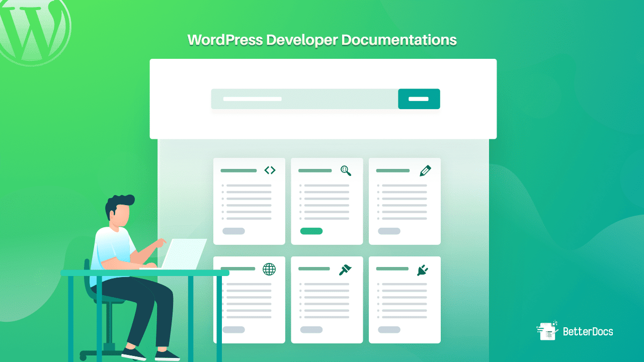The width and height of the screenshot is (644, 362).
Task: Click the gray button on the globe card
Action: click(233, 330)
